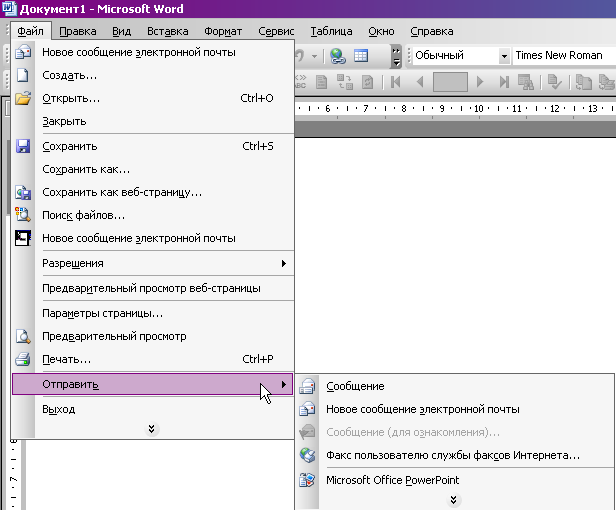Viewport: 616px width, 510px height.
Task: Click the vertical ruler at bottom left
Action: (14, 475)
